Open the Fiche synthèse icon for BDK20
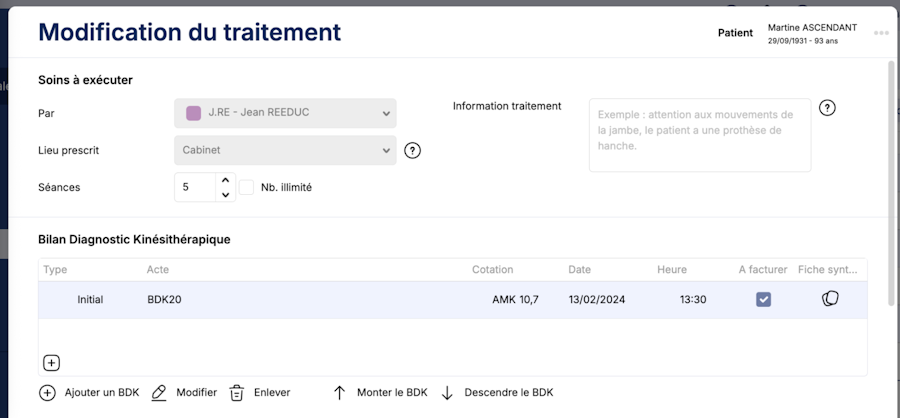The width and height of the screenshot is (900, 418). click(x=830, y=299)
